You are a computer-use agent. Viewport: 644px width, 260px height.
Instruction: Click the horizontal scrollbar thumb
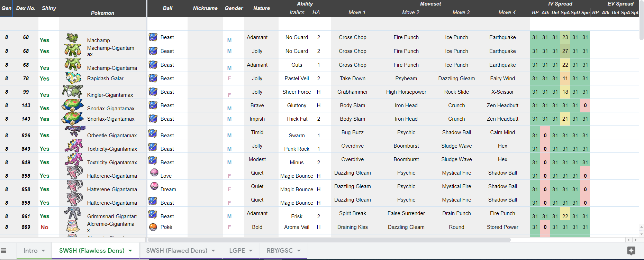click(329, 240)
